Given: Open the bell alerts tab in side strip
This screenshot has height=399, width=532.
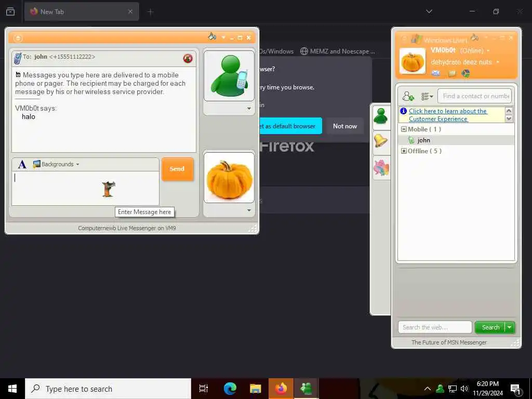Looking at the screenshot, I should click(x=381, y=141).
